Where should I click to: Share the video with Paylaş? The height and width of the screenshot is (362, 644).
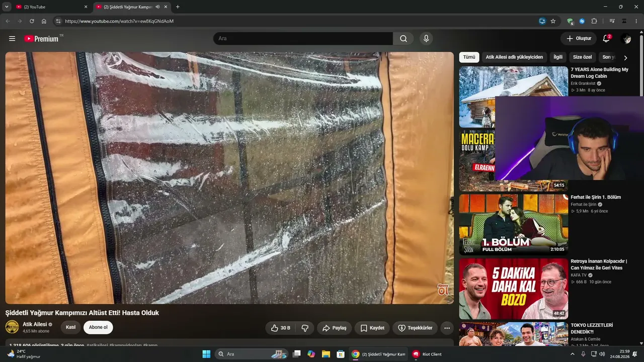[334, 328]
